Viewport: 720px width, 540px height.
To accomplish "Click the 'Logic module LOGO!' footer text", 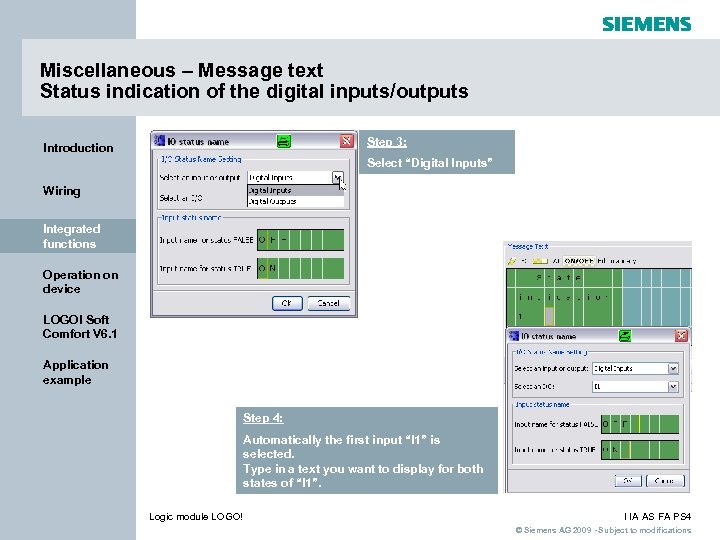I will point(196,517).
